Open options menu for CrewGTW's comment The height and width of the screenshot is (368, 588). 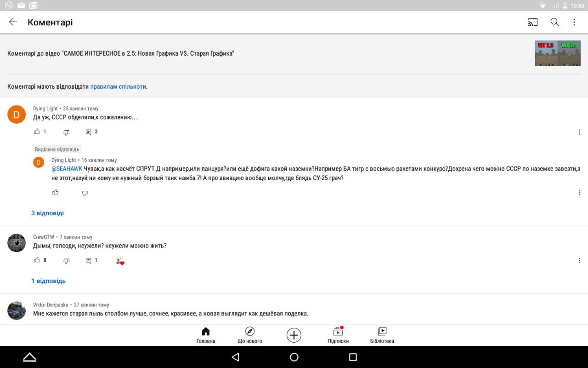[580, 260]
